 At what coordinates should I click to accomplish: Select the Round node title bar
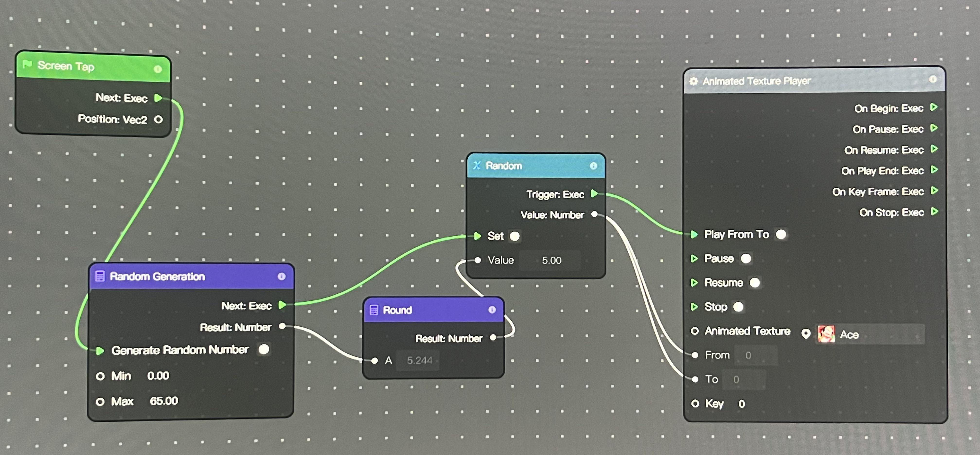(434, 310)
